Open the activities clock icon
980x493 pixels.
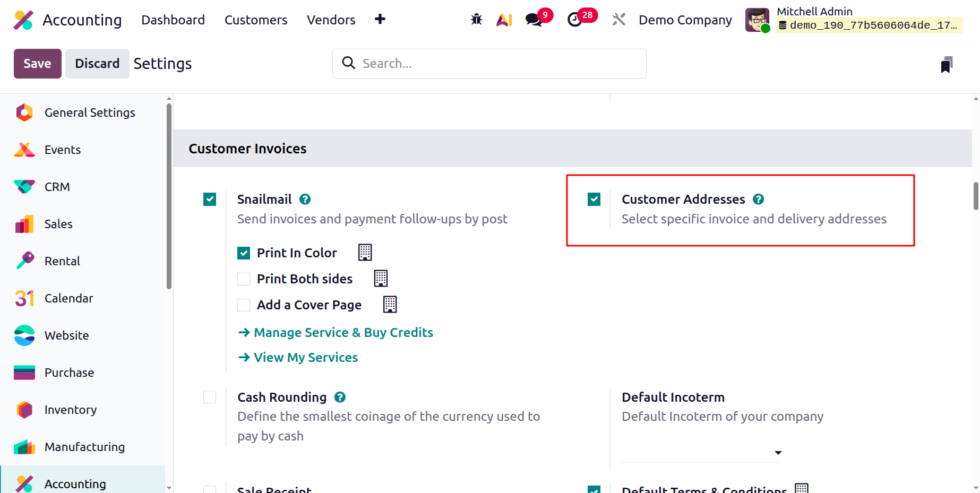(x=575, y=20)
